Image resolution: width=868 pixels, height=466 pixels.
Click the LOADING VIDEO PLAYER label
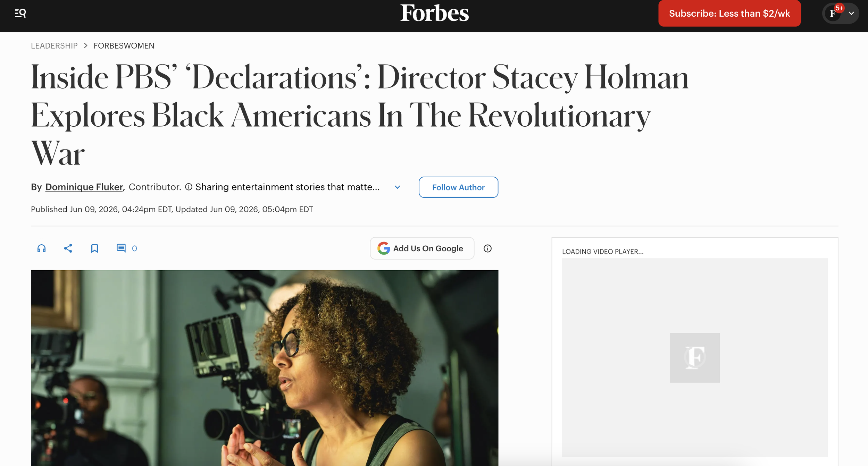603,252
